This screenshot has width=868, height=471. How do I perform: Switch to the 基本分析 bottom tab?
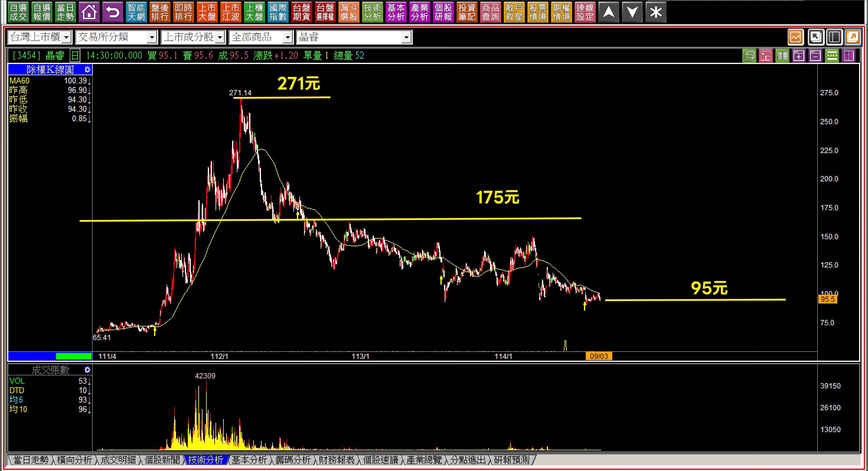[x=249, y=460]
